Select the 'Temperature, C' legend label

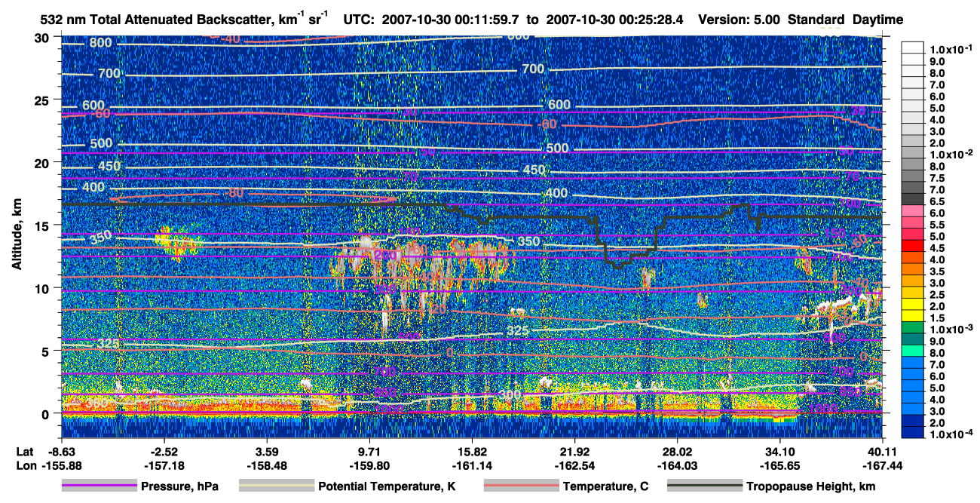605,486
